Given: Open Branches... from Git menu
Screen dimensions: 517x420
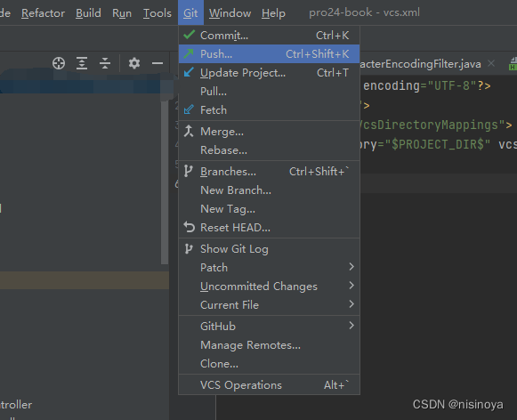Looking at the screenshot, I should click(x=269, y=172).
